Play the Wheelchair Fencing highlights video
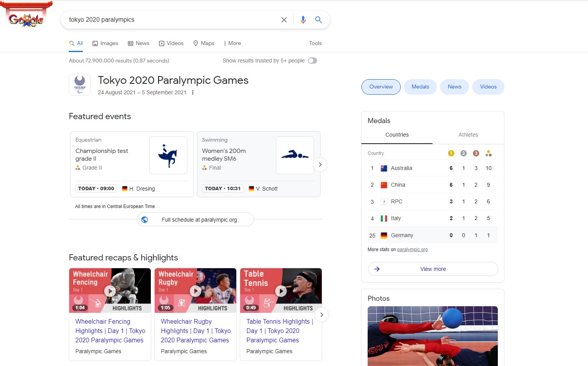588x366 pixels. [110, 291]
